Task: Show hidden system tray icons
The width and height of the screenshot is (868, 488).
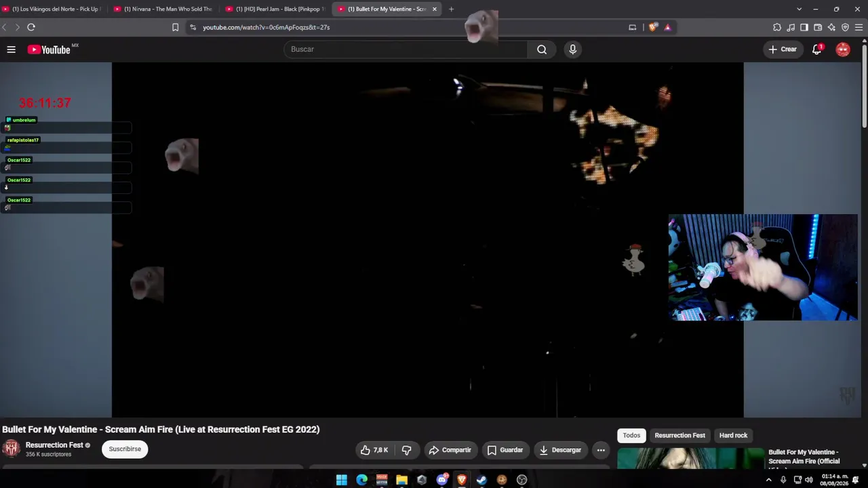Action: coord(768,480)
